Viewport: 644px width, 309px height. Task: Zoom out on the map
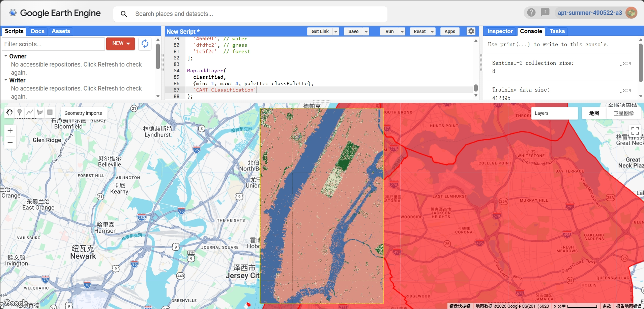click(x=10, y=143)
